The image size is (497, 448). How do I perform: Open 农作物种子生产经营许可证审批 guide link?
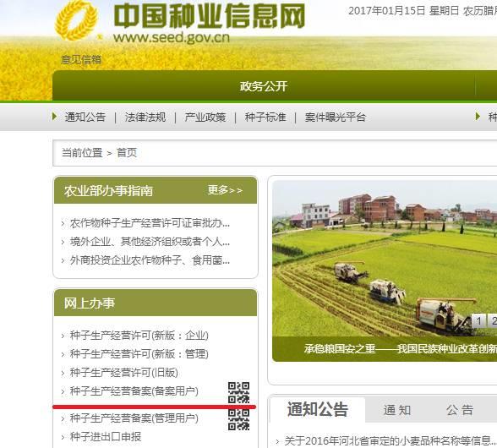click(150, 223)
